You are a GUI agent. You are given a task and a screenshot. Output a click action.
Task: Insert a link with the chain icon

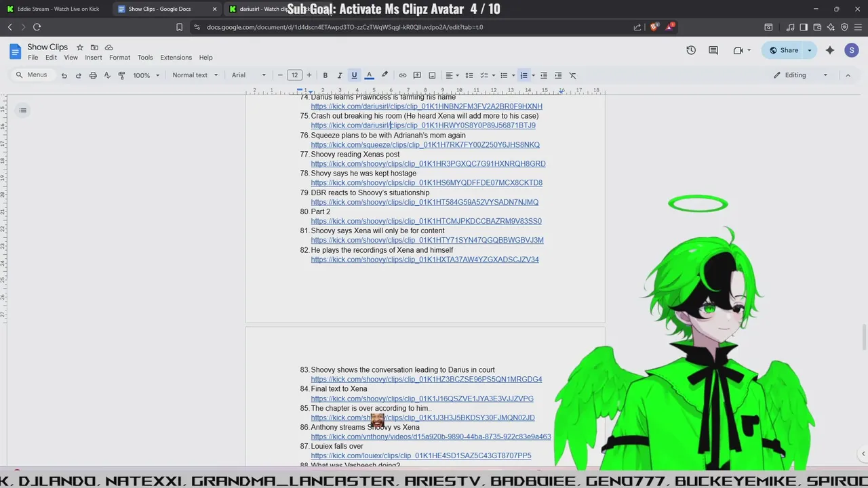coord(403,75)
